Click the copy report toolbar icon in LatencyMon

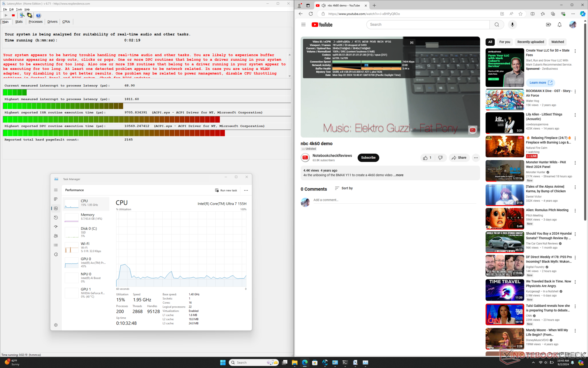[29, 15]
